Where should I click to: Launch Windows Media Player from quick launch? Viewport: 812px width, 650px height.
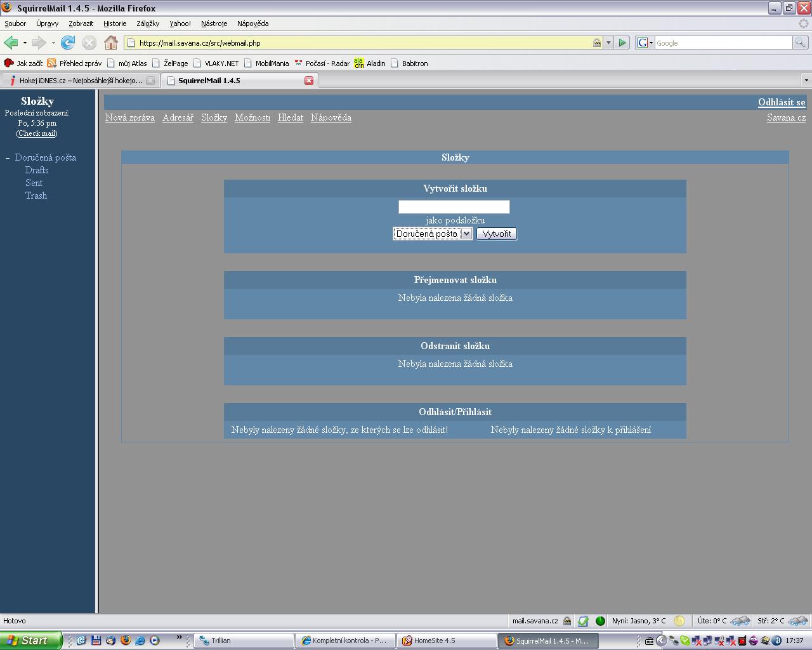pyautogui.click(x=155, y=640)
